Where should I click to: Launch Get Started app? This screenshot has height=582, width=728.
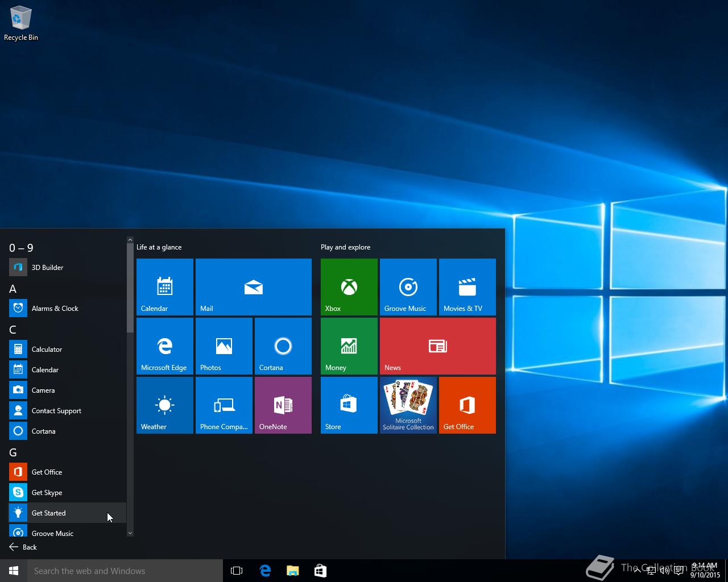(67, 513)
